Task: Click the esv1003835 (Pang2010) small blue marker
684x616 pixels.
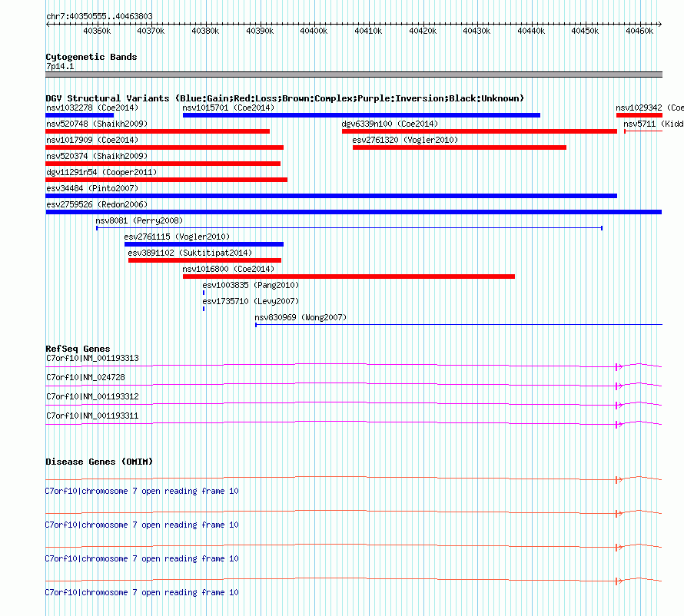Action: pos(204,293)
